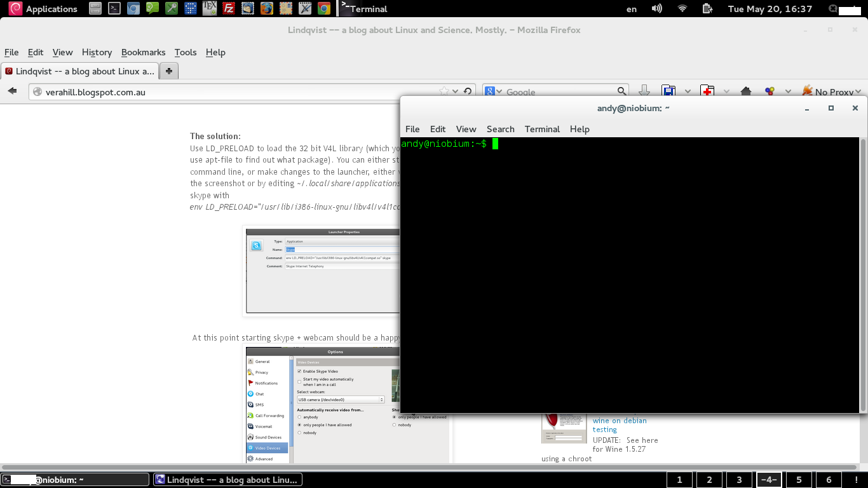
Task: Launch the Thunderbird mail icon
Action: pyautogui.click(x=248, y=9)
